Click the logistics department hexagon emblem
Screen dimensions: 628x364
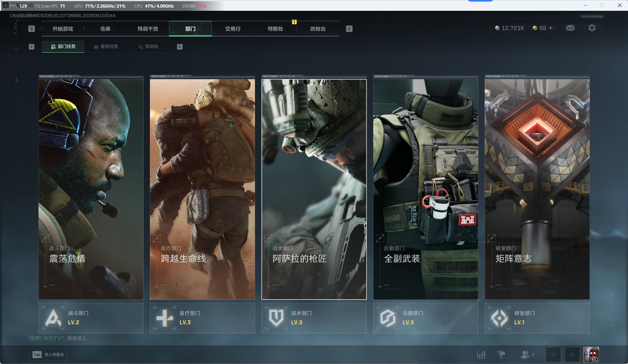click(x=388, y=318)
